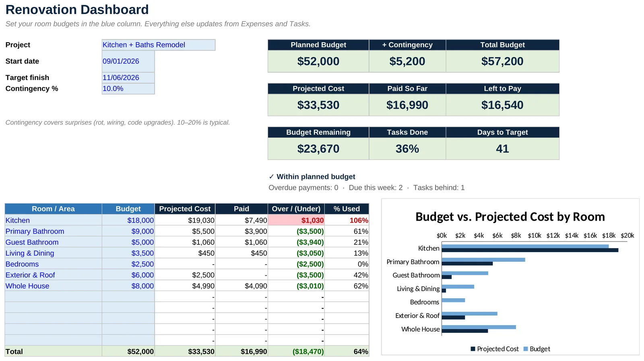Viewport: 644px width, 361px height.
Task: Click the Total row budget $52,000
Action: click(128, 351)
